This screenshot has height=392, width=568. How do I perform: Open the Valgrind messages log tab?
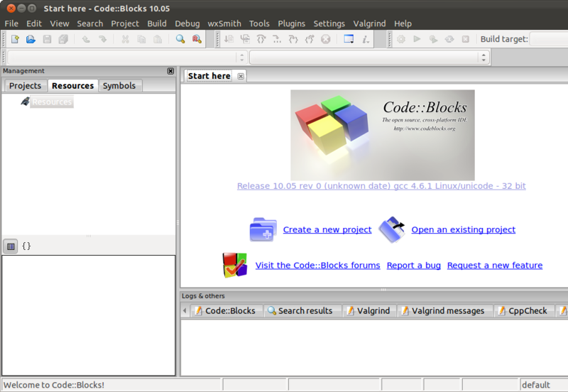coord(444,311)
